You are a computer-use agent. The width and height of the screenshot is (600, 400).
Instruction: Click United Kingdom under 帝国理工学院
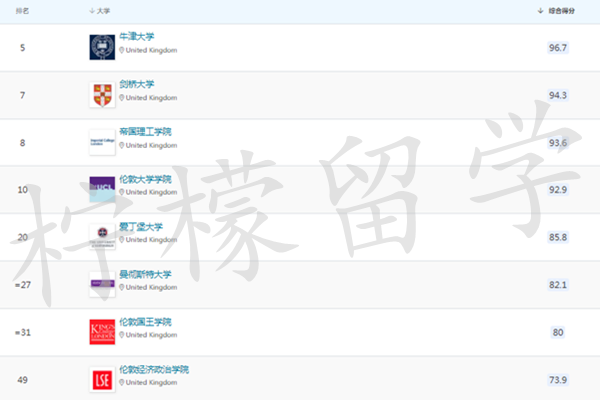(x=151, y=145)
